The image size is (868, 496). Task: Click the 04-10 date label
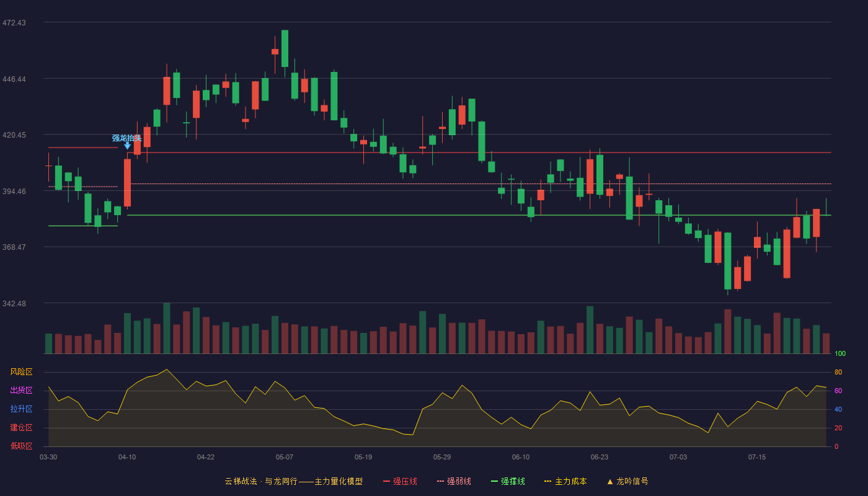coord(127,457)
